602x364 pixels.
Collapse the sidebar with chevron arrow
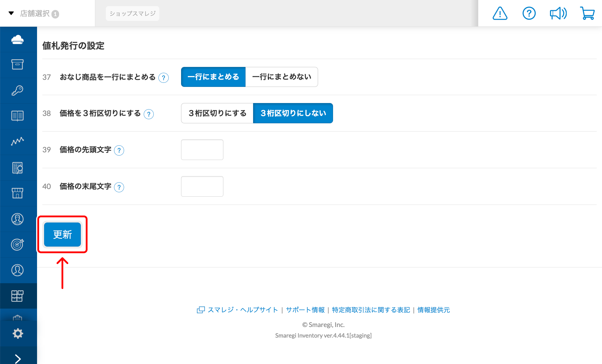coord(18,358)
